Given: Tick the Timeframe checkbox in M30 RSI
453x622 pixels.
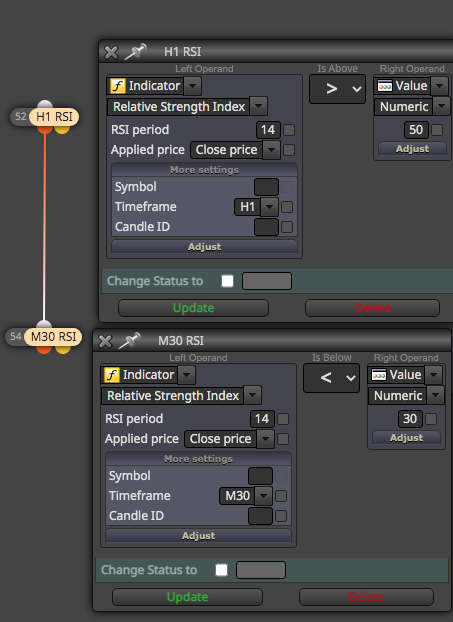Looking at the screenshot, I should (281, 496).
